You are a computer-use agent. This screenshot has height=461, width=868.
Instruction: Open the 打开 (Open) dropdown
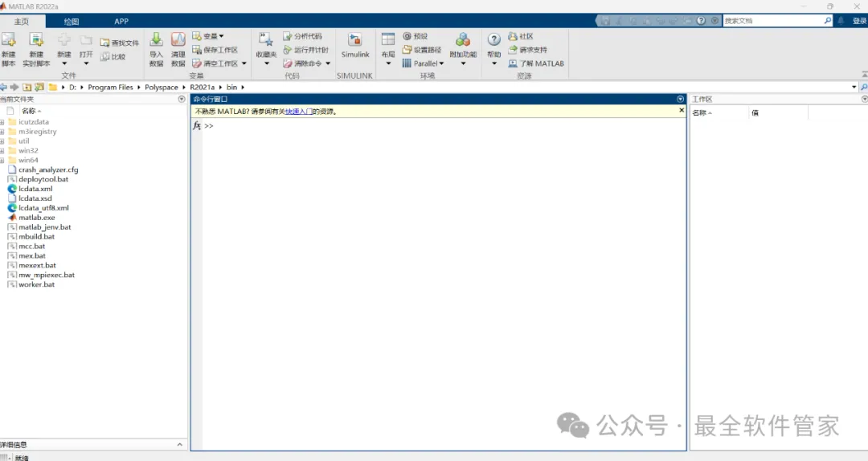86,63
